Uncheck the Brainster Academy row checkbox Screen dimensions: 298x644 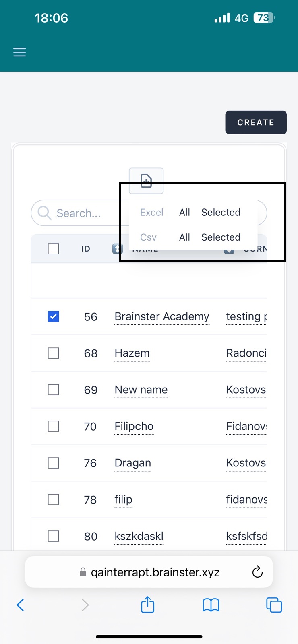click(54, 317)
